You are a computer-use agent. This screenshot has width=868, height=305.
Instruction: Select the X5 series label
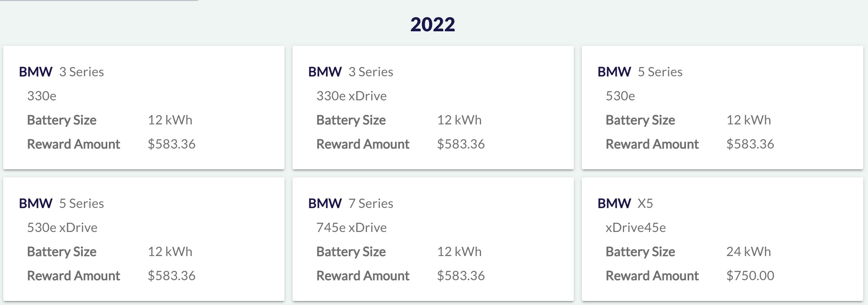[x=645, y=203]
